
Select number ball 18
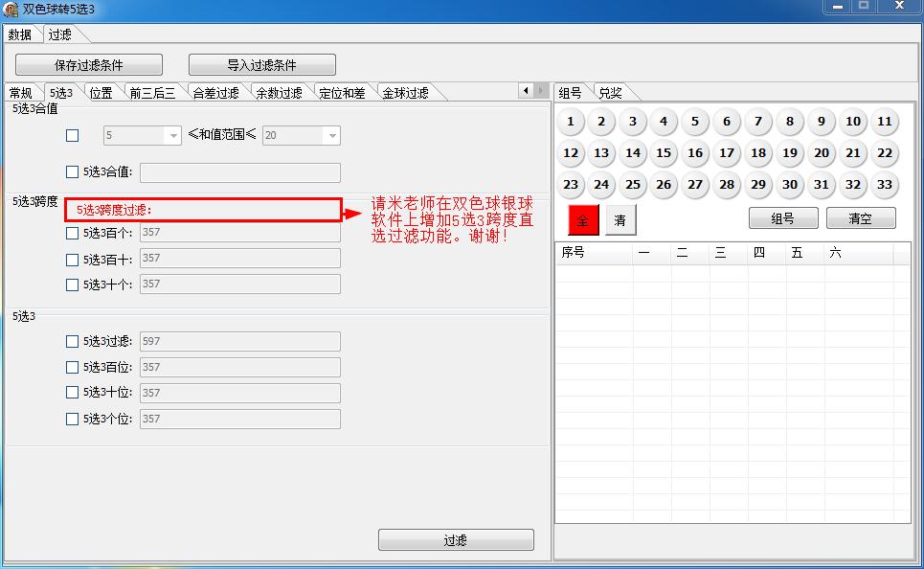point(758,153)
